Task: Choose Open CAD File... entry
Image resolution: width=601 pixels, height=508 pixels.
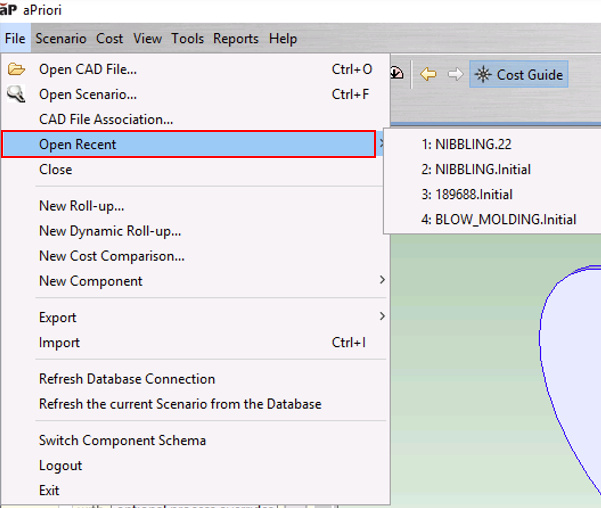Action: pyautogui.click(x=195, y=69)
